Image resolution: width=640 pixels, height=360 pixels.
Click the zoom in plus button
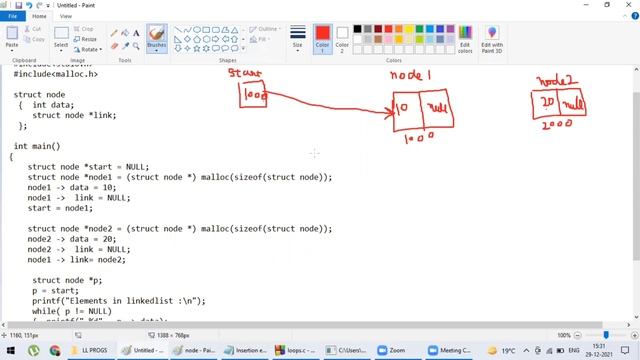[x=634, y=335]
